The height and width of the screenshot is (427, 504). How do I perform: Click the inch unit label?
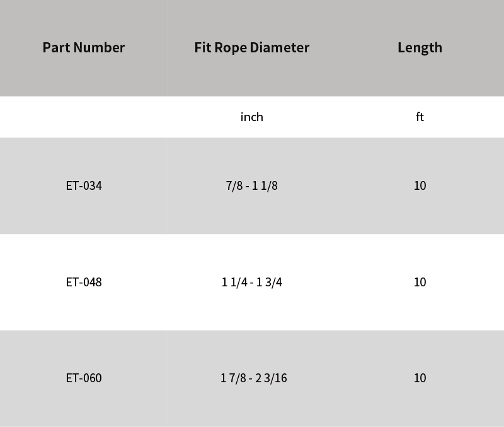click(251, 117)
